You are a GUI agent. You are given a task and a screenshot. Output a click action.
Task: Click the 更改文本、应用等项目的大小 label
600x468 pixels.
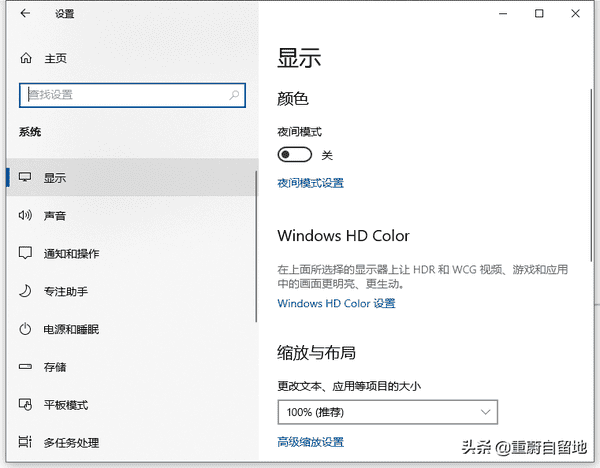click(x=349, y=386)
